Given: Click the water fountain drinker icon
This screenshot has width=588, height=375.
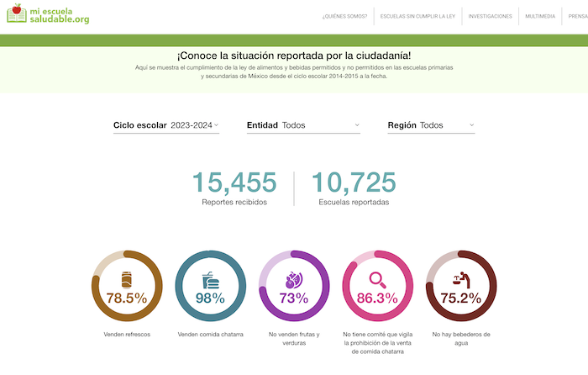Looking at the screenshot, I should click(x=461, y=278).
